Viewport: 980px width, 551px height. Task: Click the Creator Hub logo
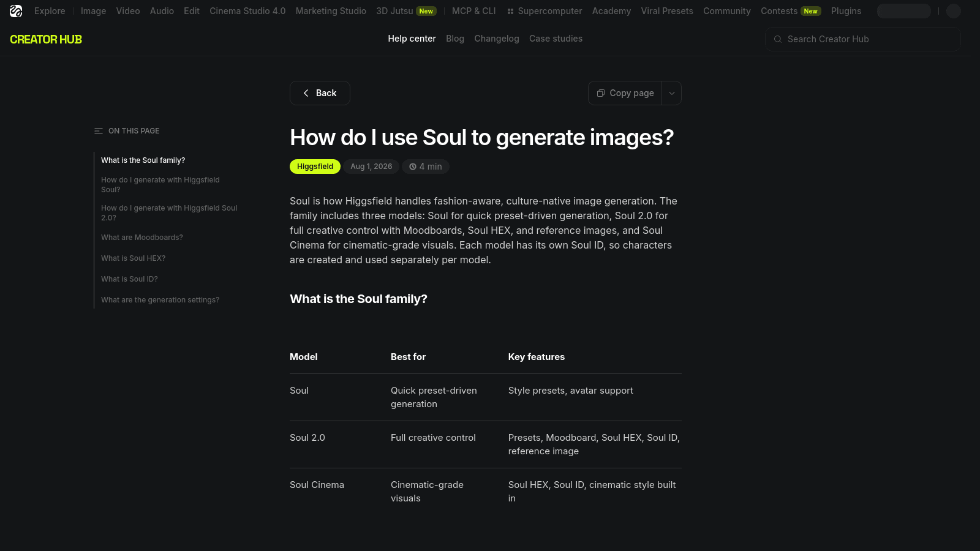[x=46, y=39]
